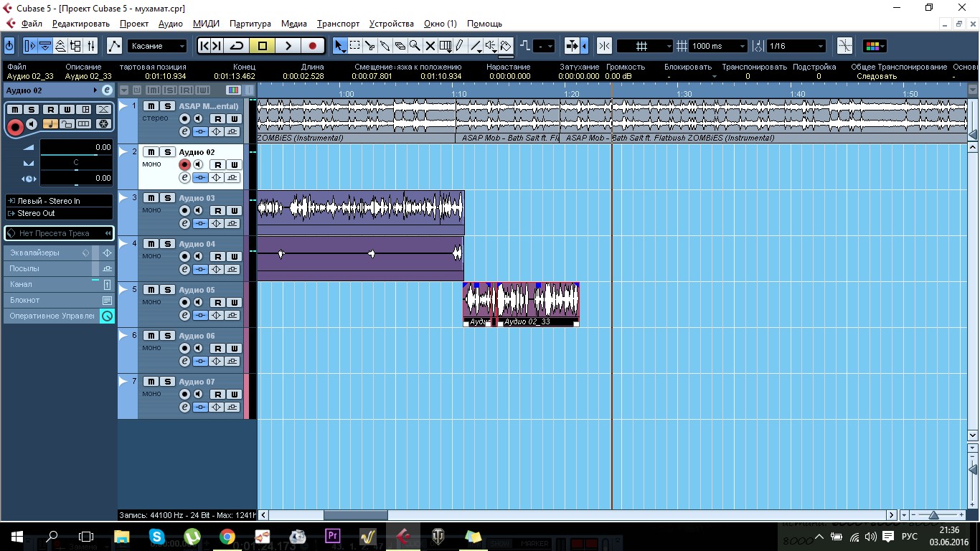Click the Inspector pan slider showing C
The height and width of the screenshot is (551, 980).
(x=76, y=163)
